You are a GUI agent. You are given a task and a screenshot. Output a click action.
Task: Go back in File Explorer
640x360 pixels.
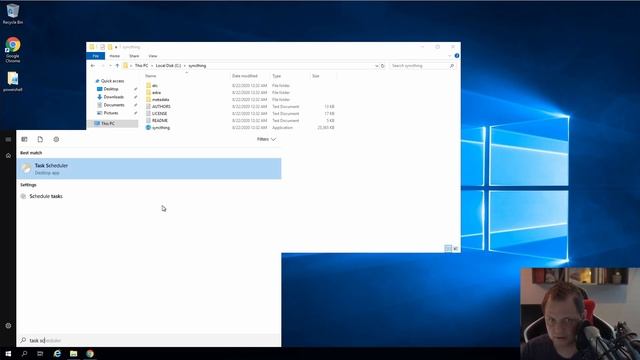93,66
